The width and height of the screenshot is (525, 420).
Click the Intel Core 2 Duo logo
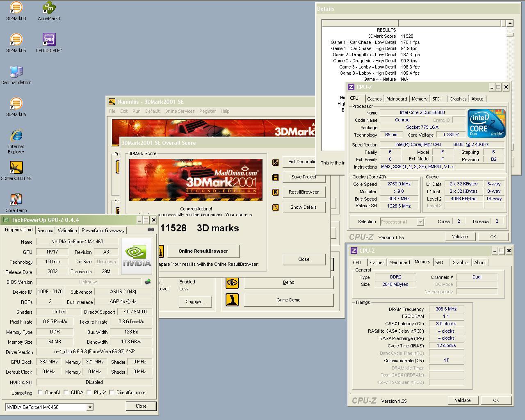tap(486, 123)
